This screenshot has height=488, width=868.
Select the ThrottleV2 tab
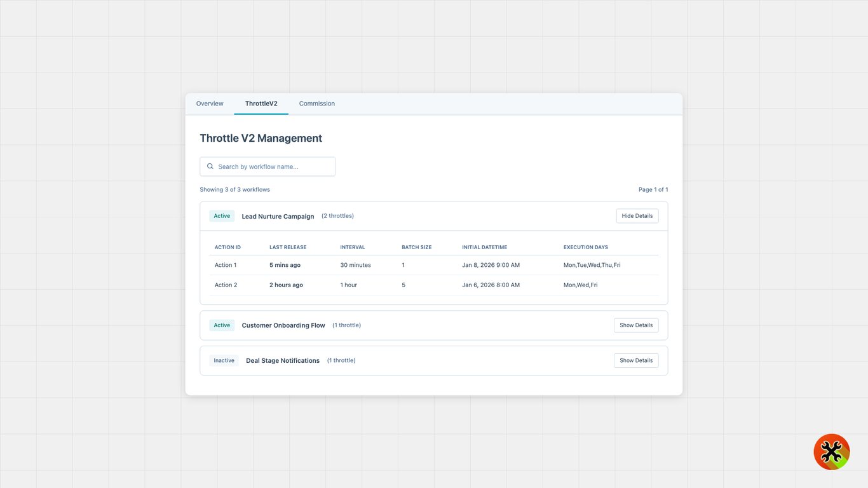pos(261,103)
